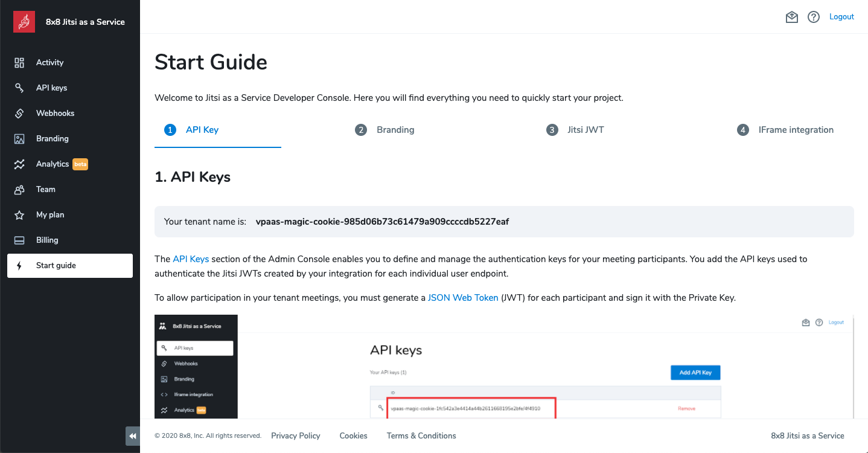This screenshot has width=868, height=453.
Task: Click the Analytics chart icon
Action: point(19,164)
